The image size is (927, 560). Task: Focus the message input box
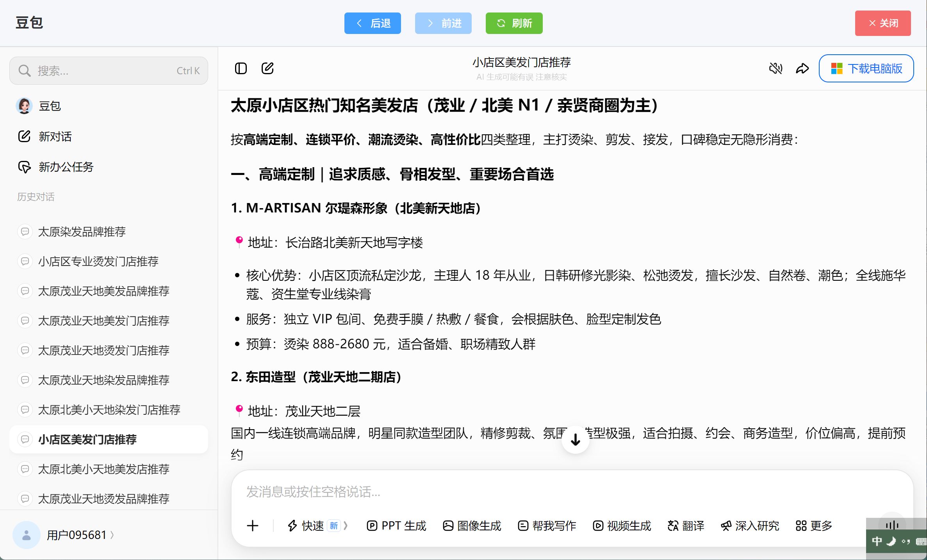coord(572,492)
